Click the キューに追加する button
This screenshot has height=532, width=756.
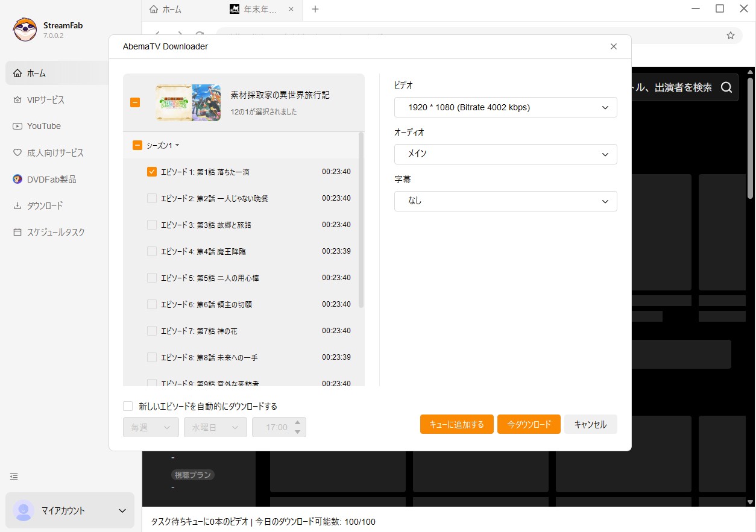coord(456,424)
